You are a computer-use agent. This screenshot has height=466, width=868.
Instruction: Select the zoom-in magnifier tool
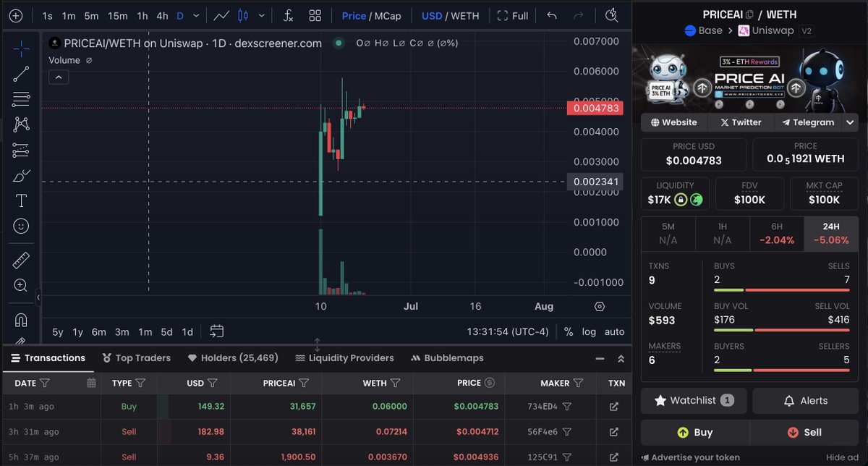click(x=21, y=285)
